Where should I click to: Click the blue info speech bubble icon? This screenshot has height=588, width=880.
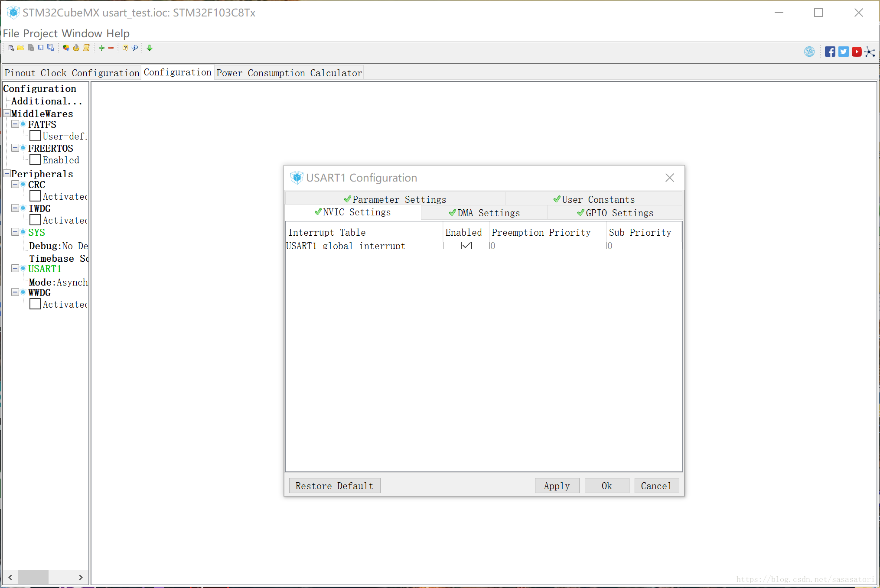tap(135, 48)
